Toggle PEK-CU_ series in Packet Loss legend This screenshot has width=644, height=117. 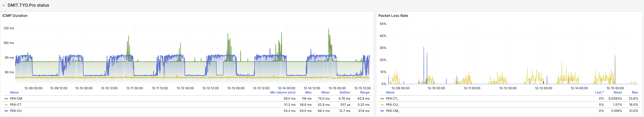tap(392, 105)
